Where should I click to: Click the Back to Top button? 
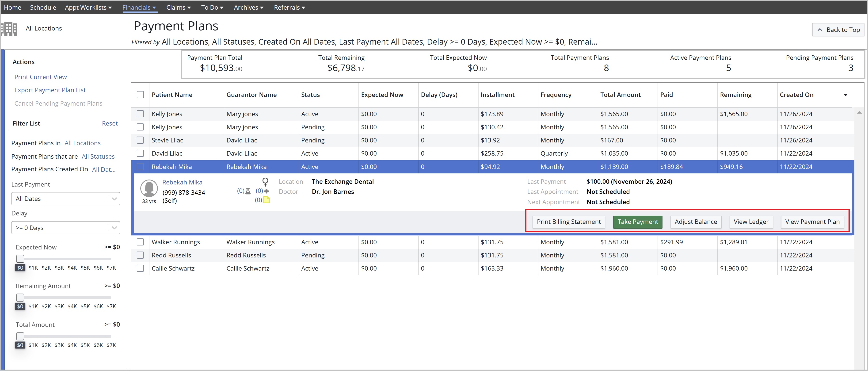point(838,30)
